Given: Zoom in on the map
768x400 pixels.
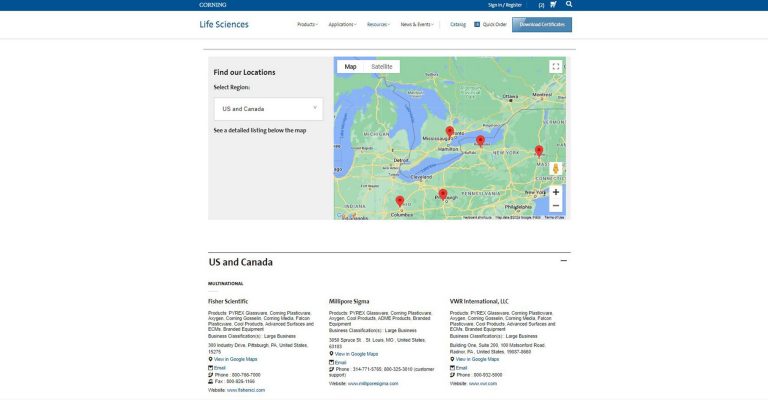Looking at the screenshot, I should click(x=555, y=192).
